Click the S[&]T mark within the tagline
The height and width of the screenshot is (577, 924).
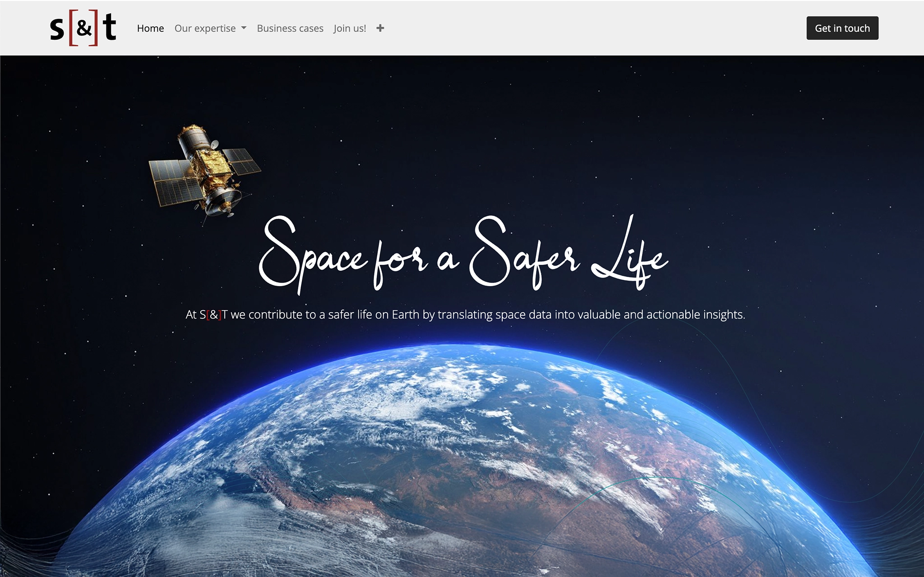click(213, 315)
